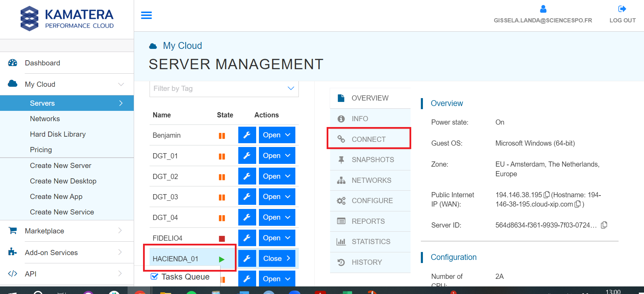Switch to the Configure tab
This screenshot has width=644, height=294.
[x=370, y=201]
